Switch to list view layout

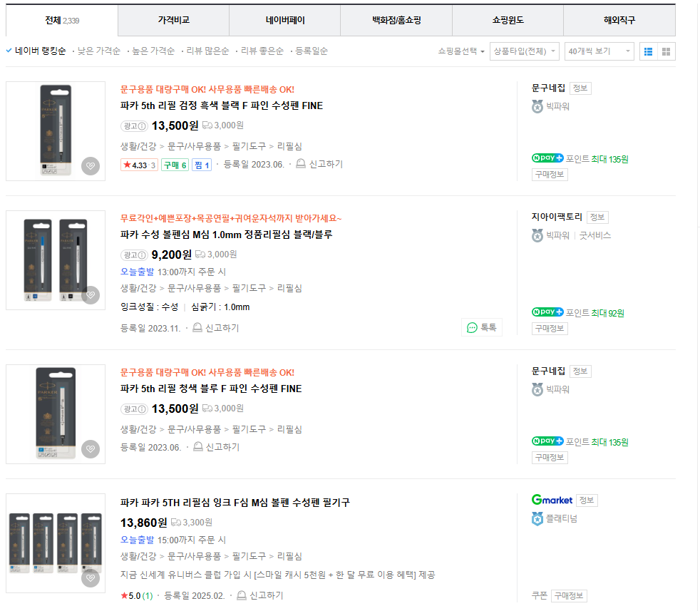649,52
